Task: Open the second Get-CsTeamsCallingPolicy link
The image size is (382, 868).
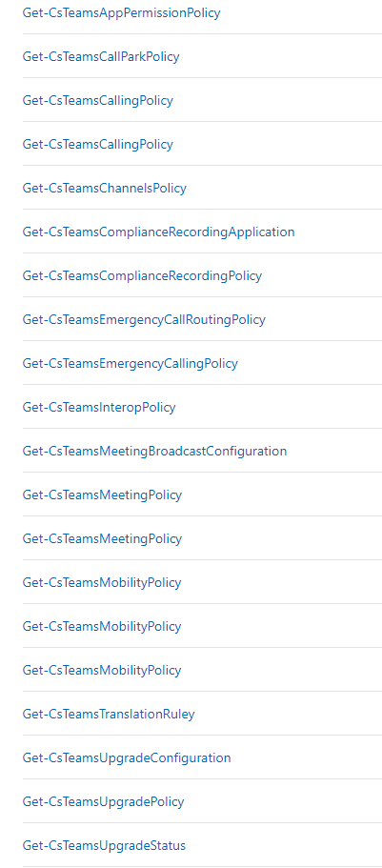Action: point(97,144)
